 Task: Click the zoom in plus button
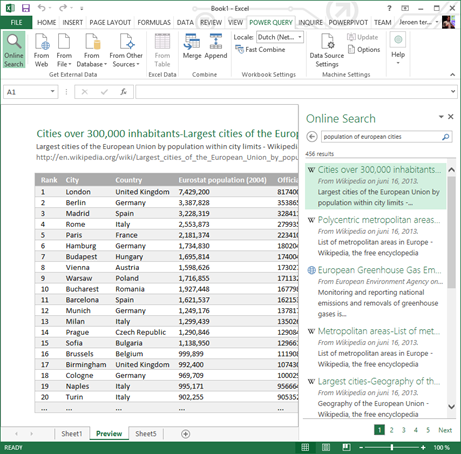coord(423,447)
